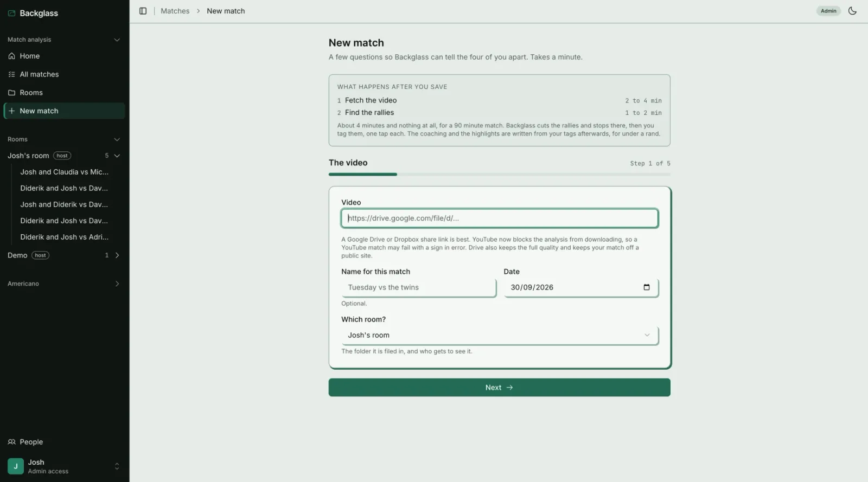This screenshot has height=482, width=868.
Task: Expand the Americano section
Action: [x=117, y=284]
